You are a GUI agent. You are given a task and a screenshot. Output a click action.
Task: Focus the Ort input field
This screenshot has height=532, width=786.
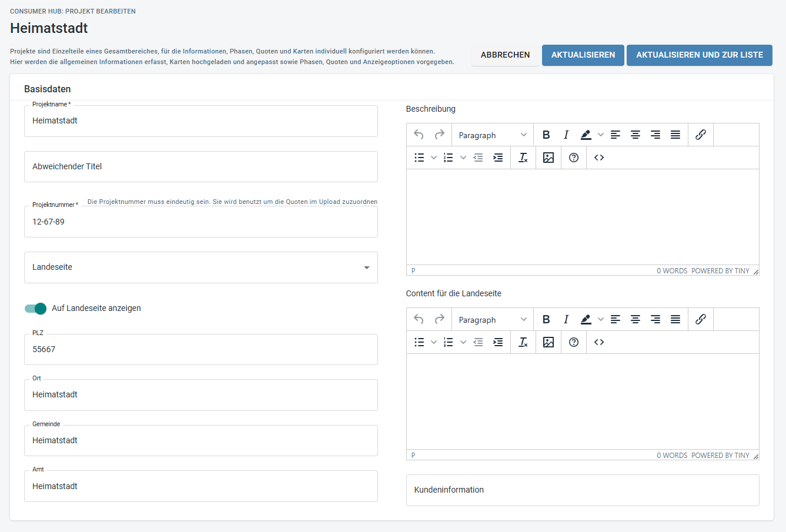(x=201, y=395)
